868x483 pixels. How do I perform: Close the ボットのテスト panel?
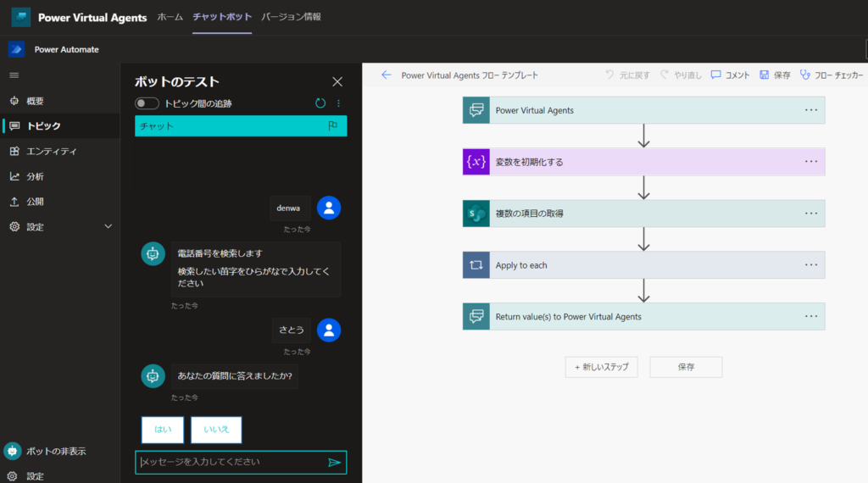[337, 82]
